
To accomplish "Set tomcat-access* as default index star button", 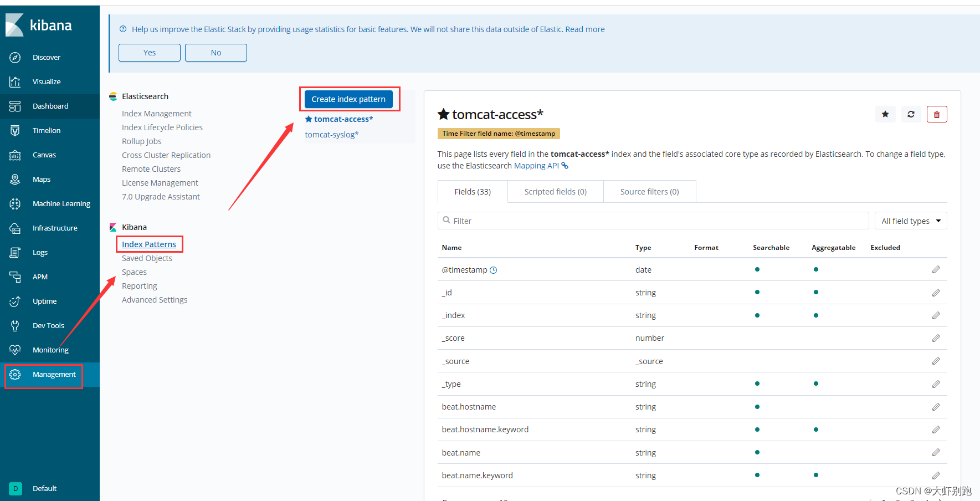I will 885,114.
